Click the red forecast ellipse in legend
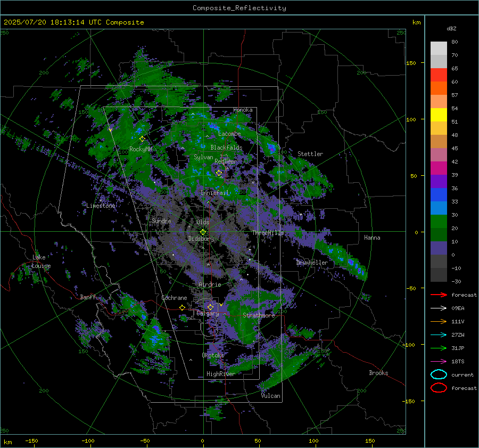The image size is (479, 448). click(x=439, y=388)
